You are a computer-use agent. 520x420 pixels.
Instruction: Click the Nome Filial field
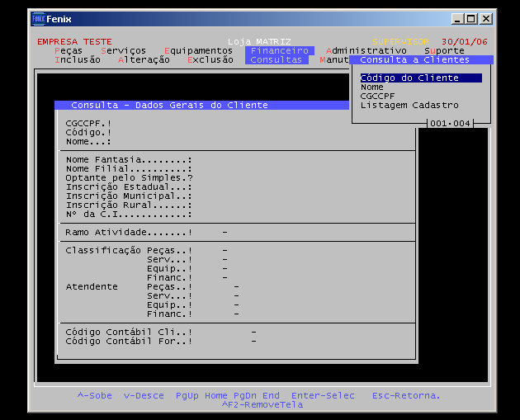[x=129, y=168]
